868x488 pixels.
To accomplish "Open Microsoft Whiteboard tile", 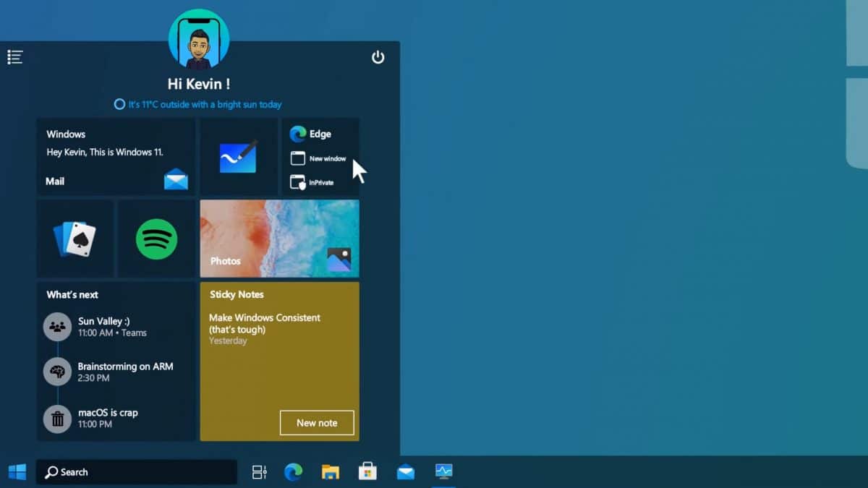I will [239, 157].
